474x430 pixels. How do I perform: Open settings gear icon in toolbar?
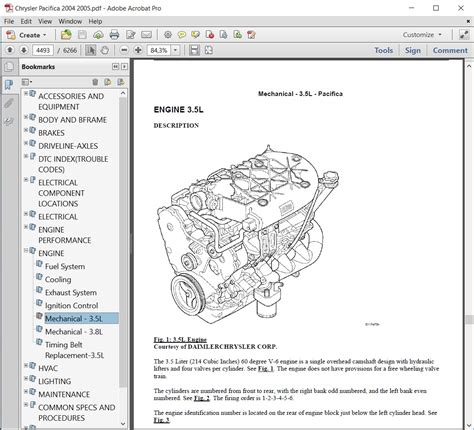(168, 35)
